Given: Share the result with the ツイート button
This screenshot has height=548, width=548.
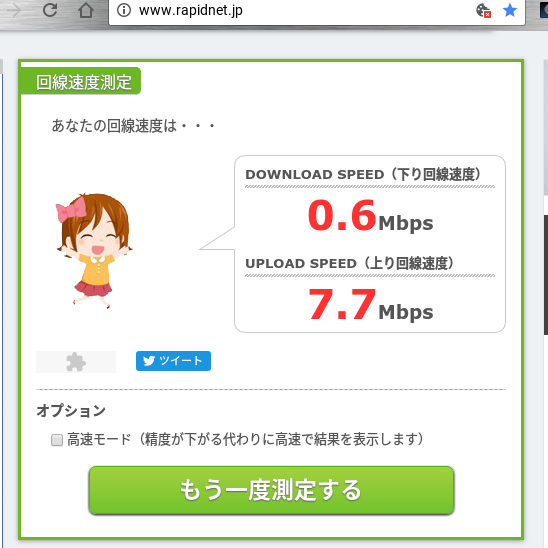Looking at the screenshot, I should [173, 361].
